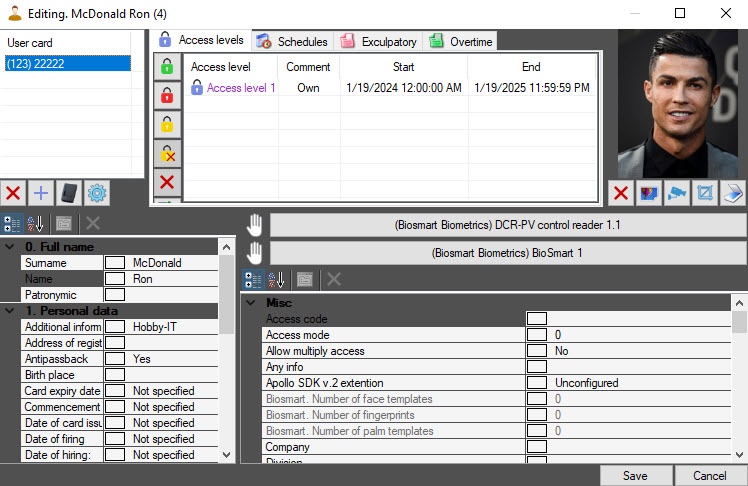748x486 pixels.
Task: Sort Misc property grid alphabetically
Action: point(277,279)
